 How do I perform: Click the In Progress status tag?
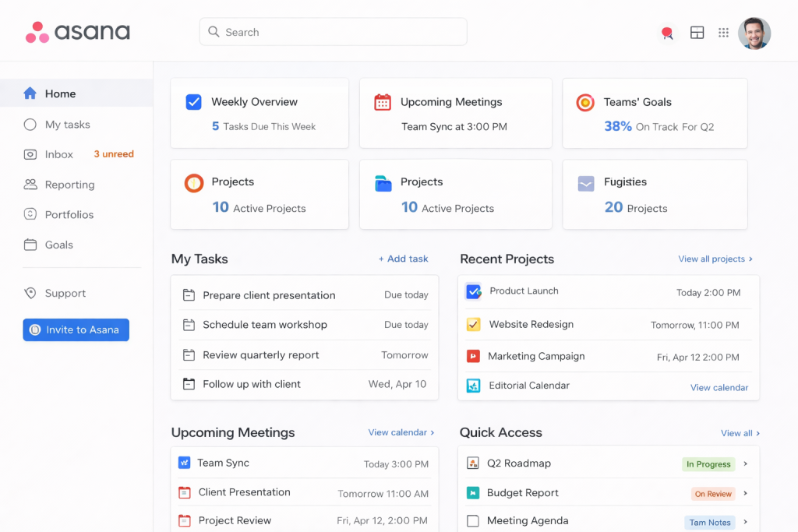coord(708,464)
